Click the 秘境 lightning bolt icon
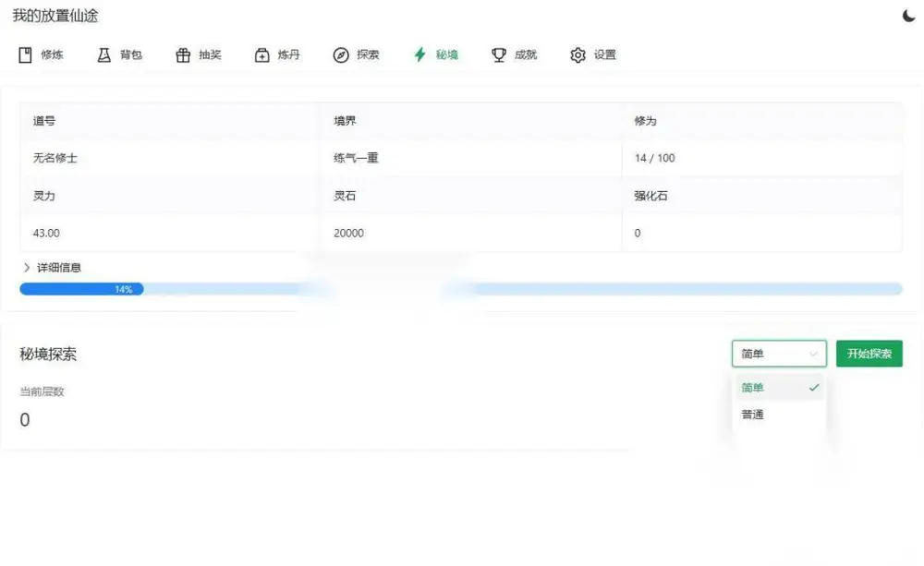 [x=419, y=54]
